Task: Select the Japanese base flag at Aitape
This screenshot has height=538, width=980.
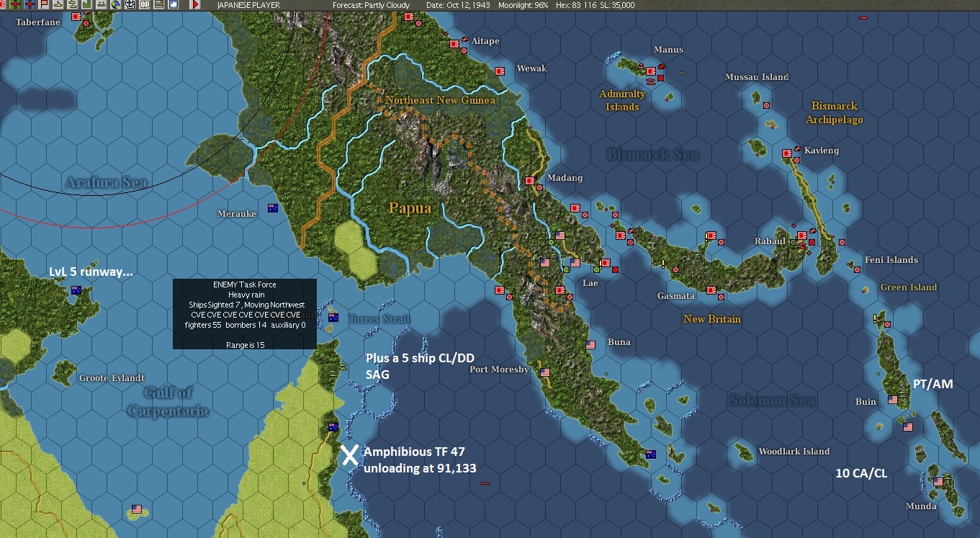Action: 454,44
